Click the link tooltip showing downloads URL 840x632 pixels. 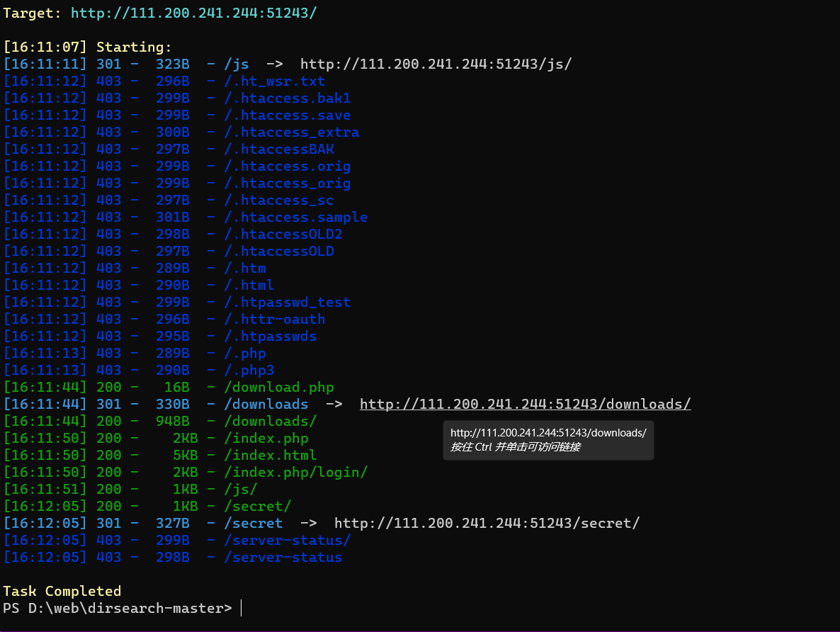point(549,440)
